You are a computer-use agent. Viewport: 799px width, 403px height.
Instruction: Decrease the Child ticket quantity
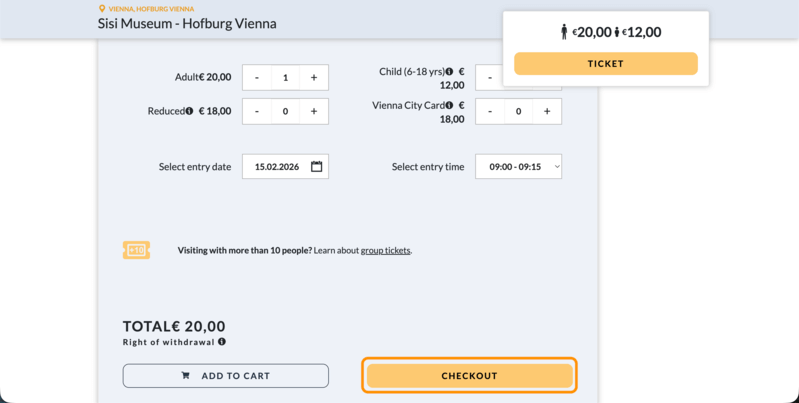click(x=490, y=78)
